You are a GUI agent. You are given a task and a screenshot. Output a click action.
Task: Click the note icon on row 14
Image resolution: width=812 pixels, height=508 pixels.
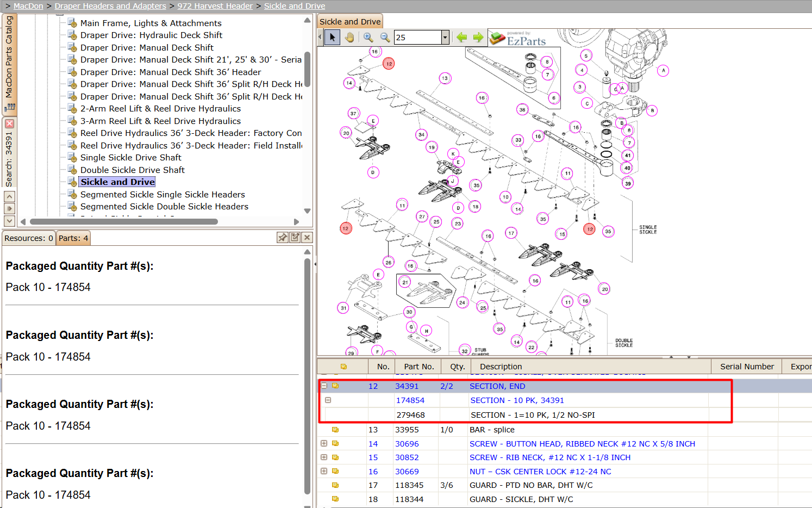coord(335,443)
